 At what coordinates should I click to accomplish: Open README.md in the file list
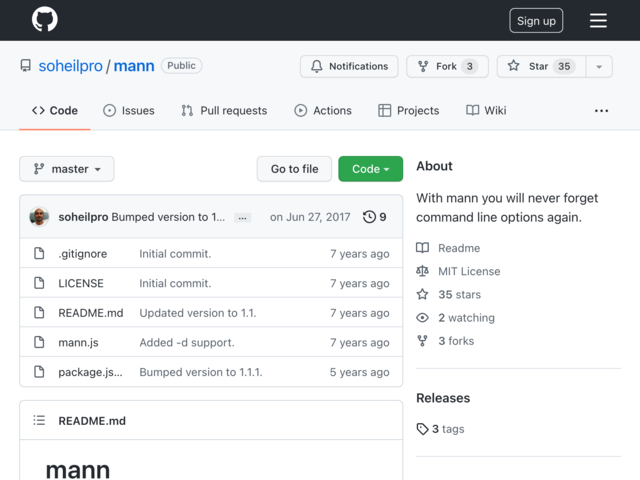(x=91, y=313)
